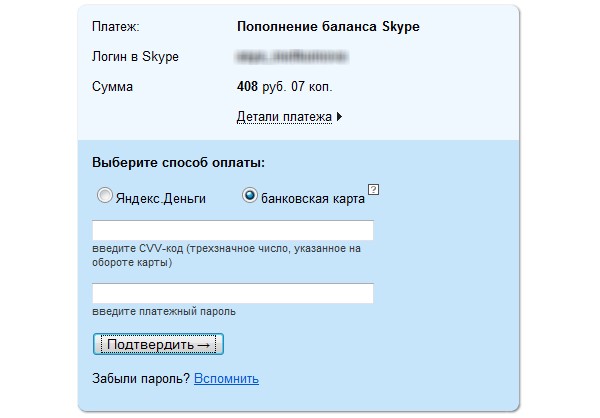Screen dimensions: 600x418
Task: Select the Яндекс.Деньги payment option
Action: [104, 196]
